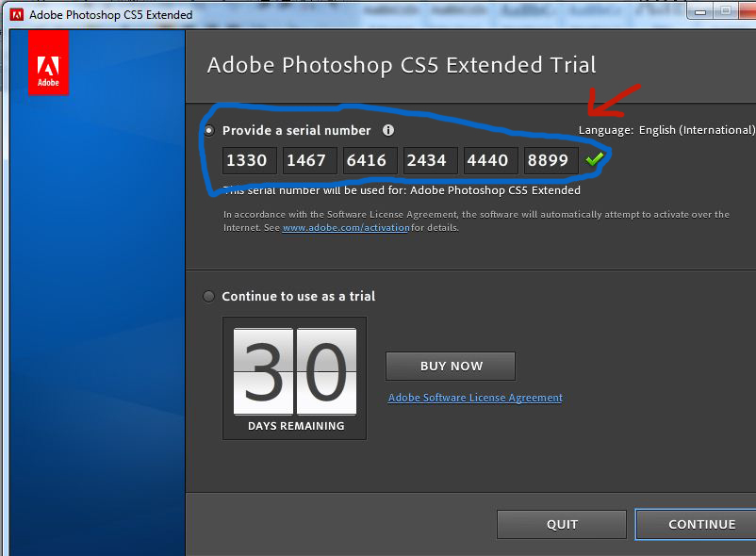Viewport: 756px width, 556px height.
Task: Click the Adobe logo in sidebar
Action: coord(48,62)
